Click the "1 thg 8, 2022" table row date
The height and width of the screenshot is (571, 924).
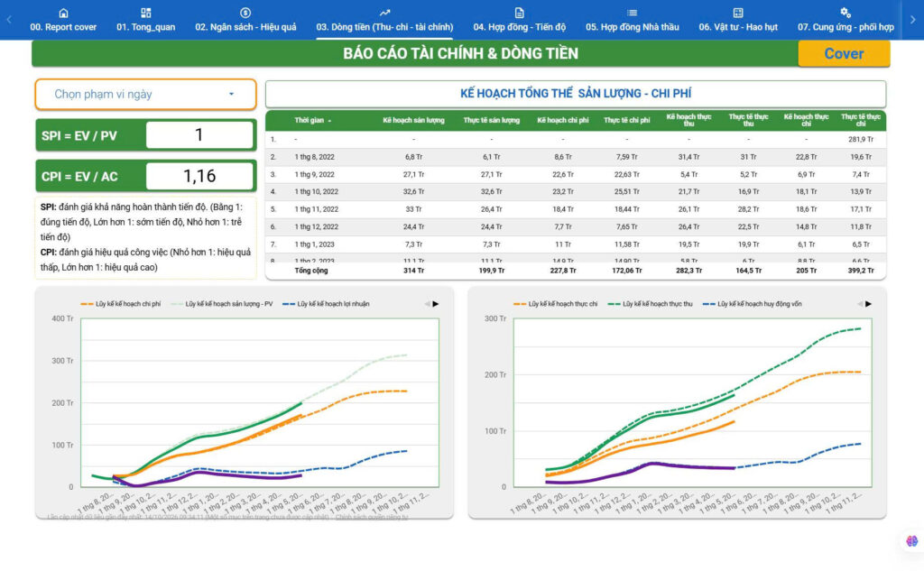[x=314, y=157]
